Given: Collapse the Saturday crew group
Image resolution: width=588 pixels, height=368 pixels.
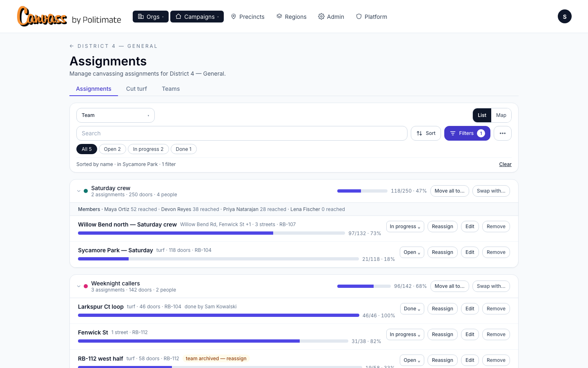Looking at the screenshot, I should tap(79, 191).
